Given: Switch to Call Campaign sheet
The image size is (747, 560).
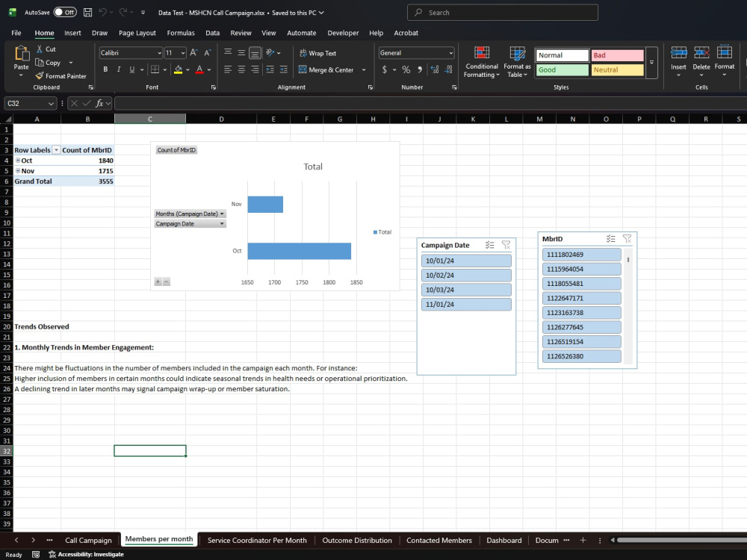Looking at the screenshot, I should click(x=88, y=540).
